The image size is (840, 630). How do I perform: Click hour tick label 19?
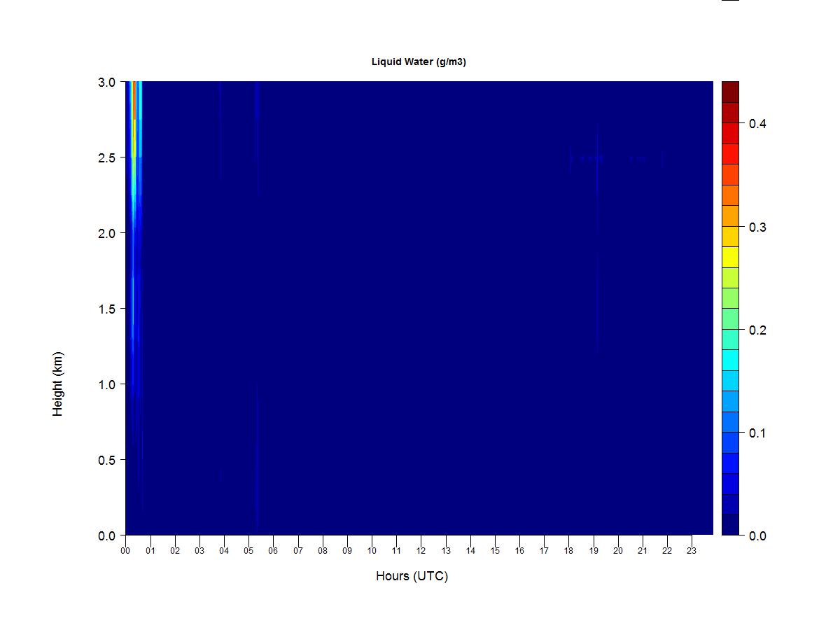tap(594, 551)
